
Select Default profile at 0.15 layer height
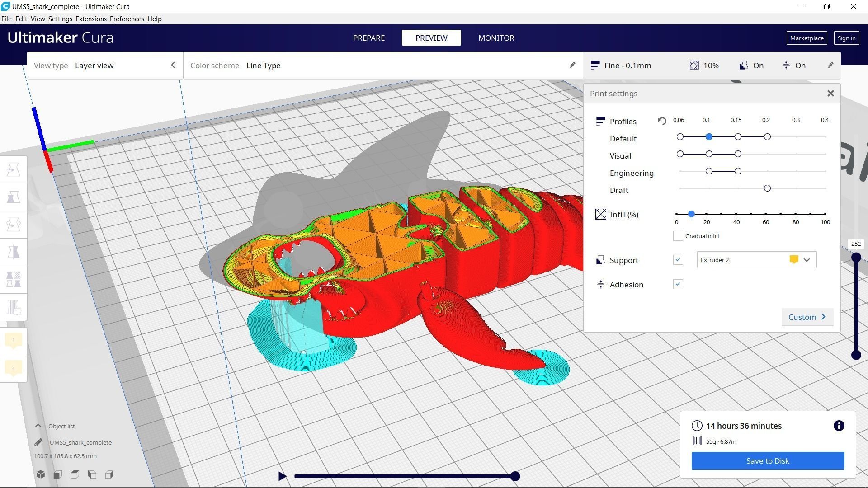pyautogui.click(x=738, y=137)
